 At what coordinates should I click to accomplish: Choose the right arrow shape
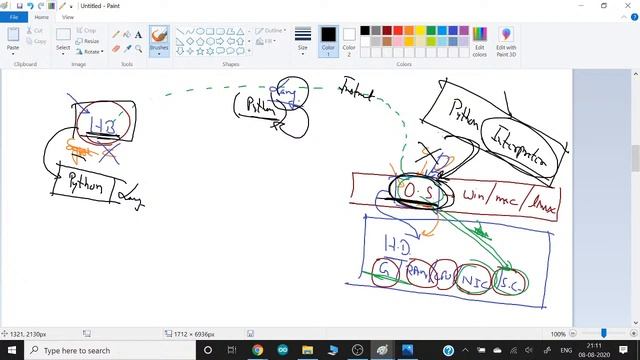pos(220,41)
